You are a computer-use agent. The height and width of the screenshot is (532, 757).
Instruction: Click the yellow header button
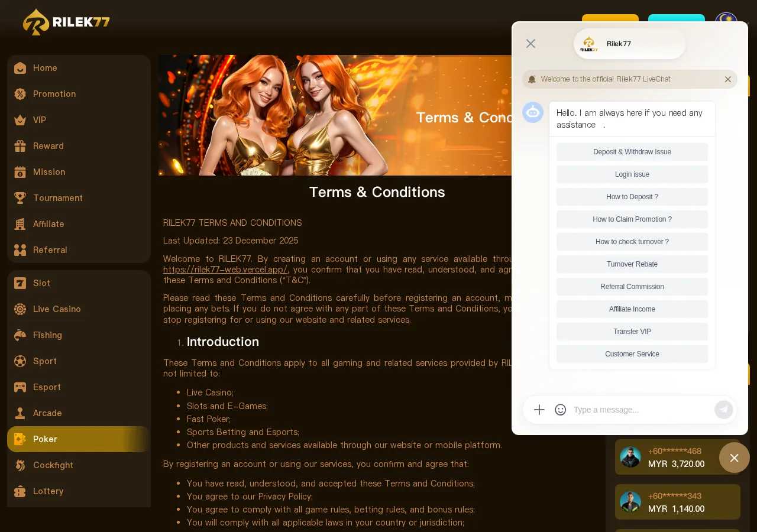pyautogui.click(x=610, y=18)
